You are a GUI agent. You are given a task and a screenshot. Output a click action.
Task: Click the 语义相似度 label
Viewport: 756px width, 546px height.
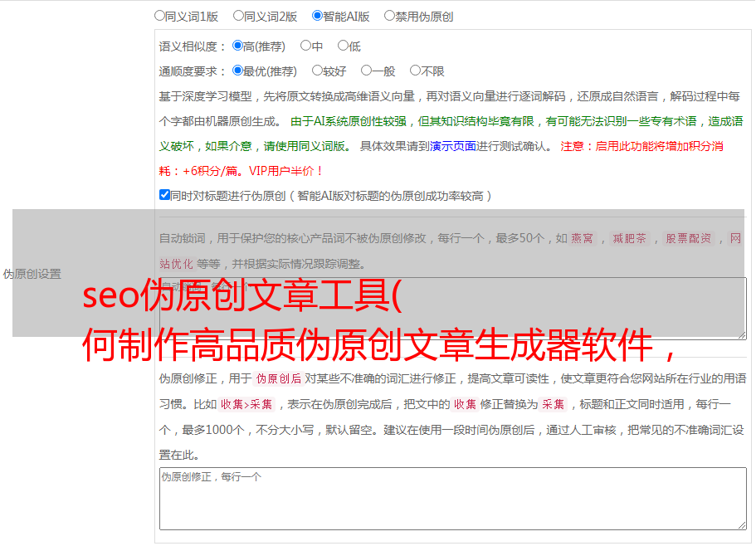192,46
